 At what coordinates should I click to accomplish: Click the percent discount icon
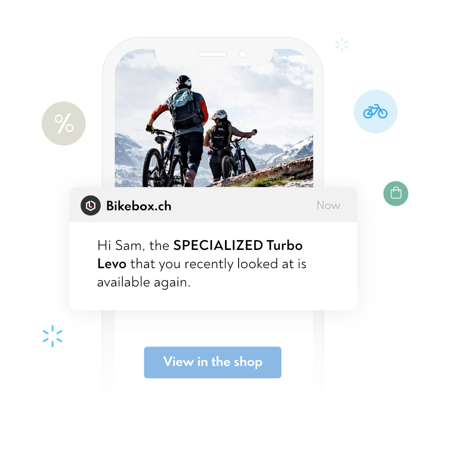pyautogui.click(x=63, y=123)
